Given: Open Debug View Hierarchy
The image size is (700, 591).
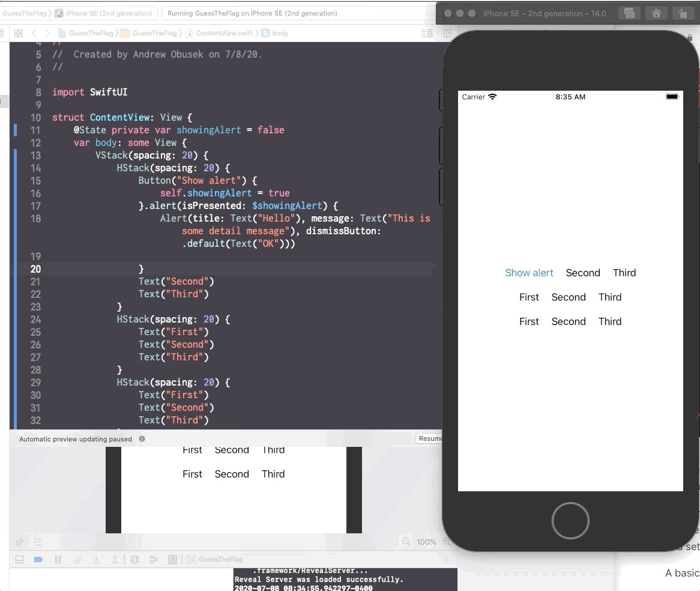Looking at the screenshot, I should pos(134,559).
